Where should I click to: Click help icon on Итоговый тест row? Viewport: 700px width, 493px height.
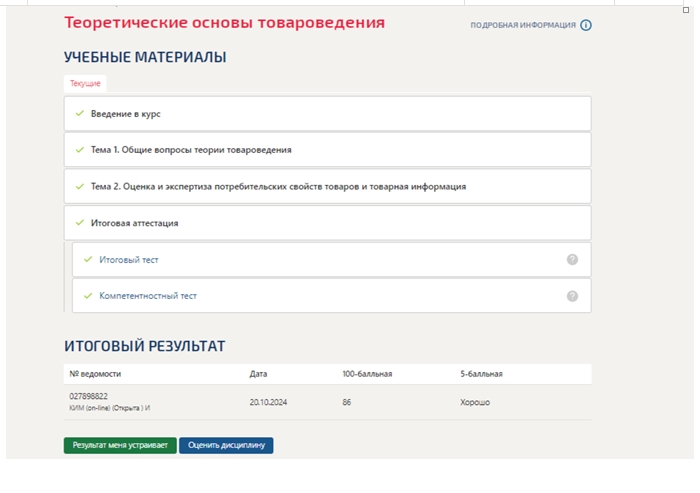pos(572,259)
